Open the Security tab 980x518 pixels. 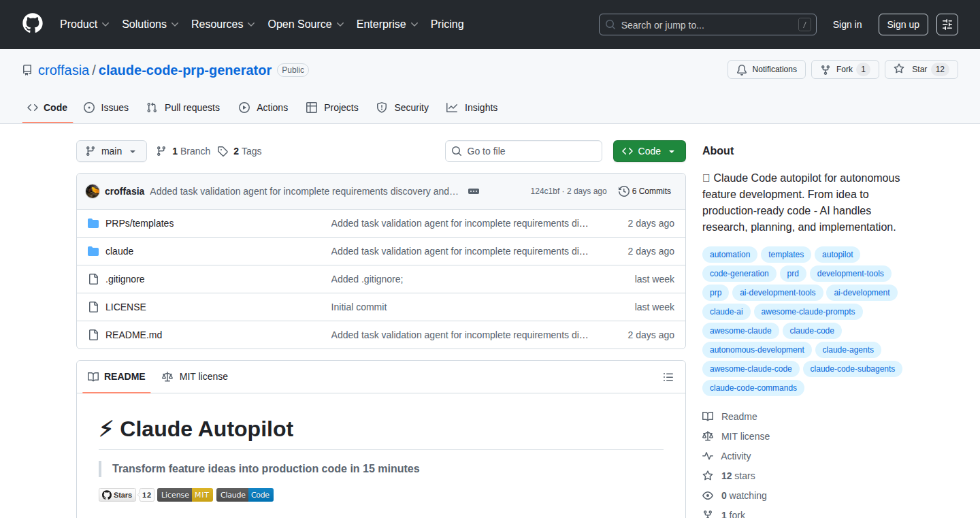pyautogui.click(x=403, y=108)
